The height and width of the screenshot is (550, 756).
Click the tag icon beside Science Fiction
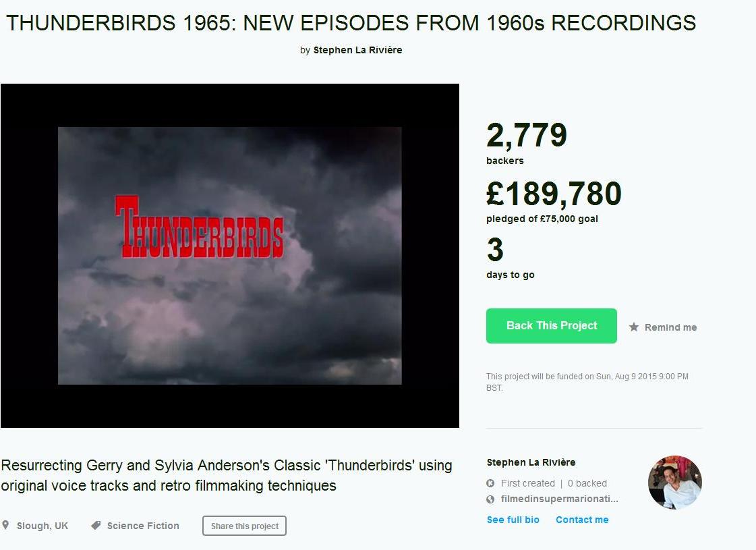[96, 525]
